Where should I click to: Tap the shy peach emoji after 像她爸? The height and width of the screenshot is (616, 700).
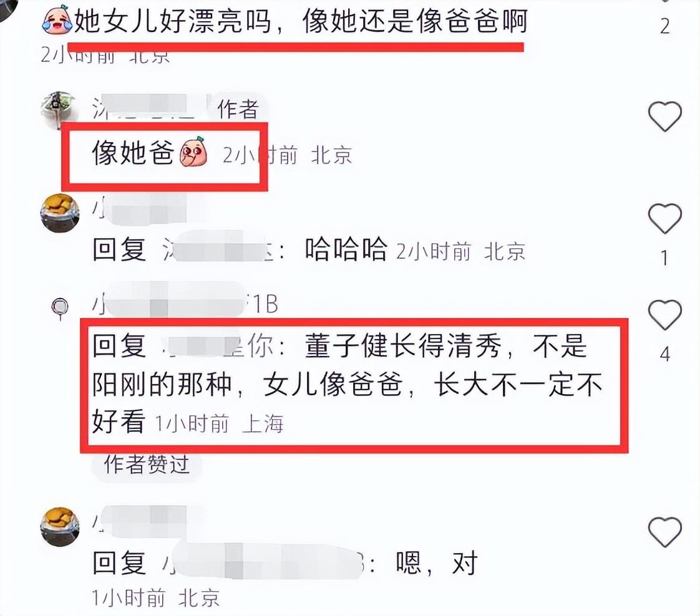coord(193,153)
